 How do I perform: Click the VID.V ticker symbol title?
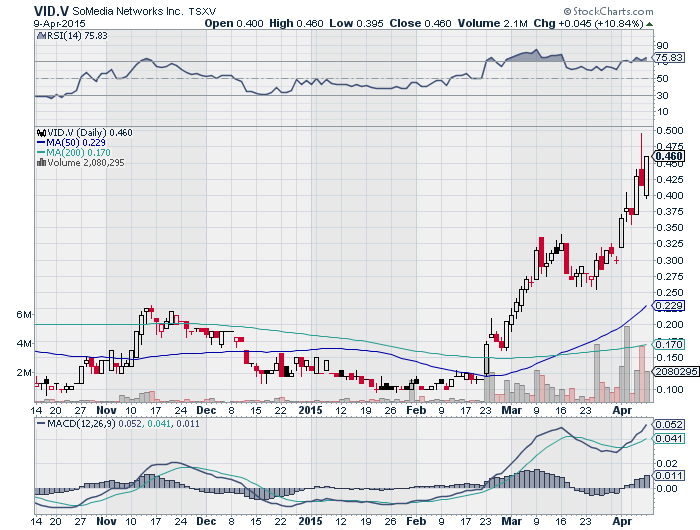[51, 11]
